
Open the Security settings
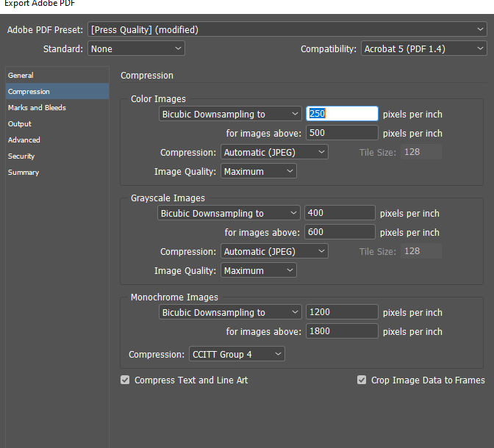click(x=21, y=156)
